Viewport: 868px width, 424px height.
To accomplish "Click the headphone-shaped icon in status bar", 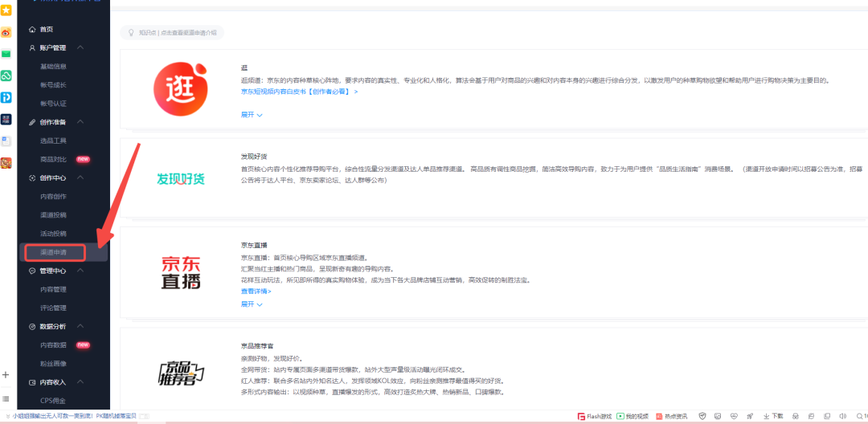I will tap(796, 416).
